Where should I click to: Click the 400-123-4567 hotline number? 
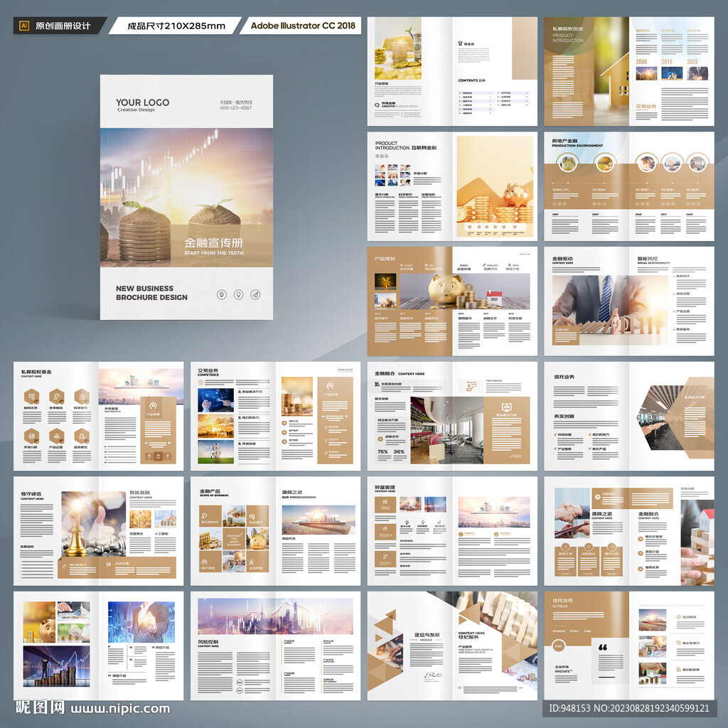[x=236, y=108]
